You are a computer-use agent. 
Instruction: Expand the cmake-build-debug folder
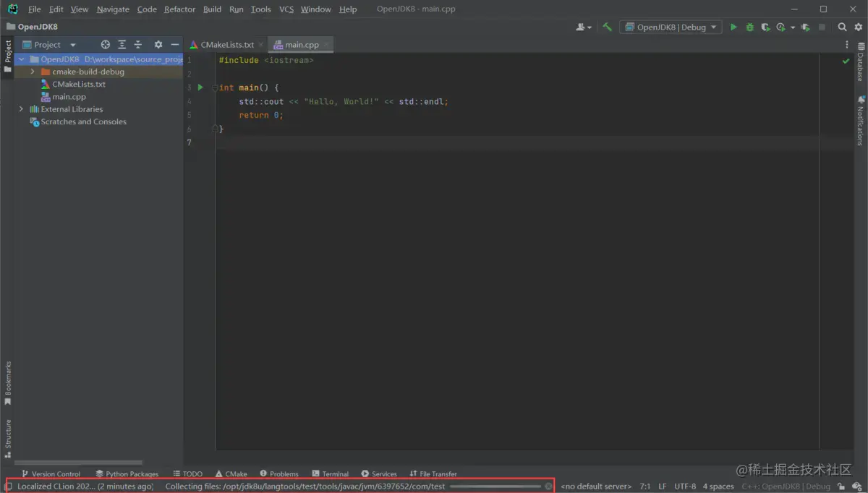point(33,72)
